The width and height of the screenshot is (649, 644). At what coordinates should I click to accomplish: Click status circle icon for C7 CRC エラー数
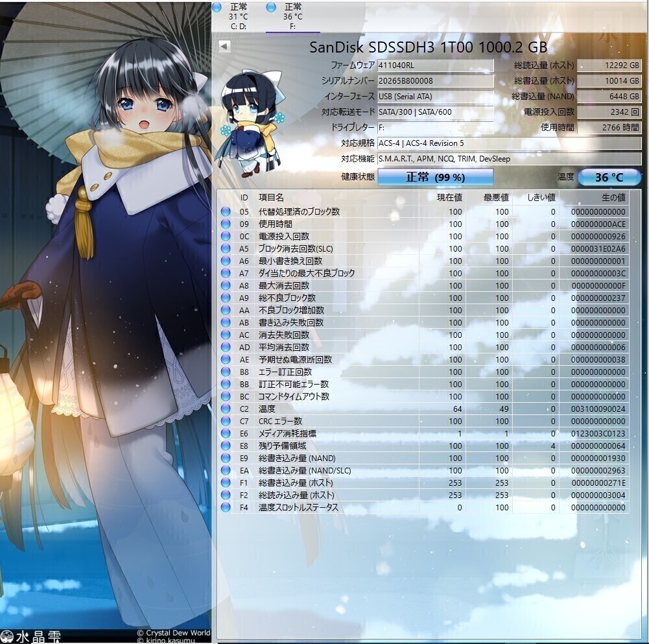pos(226,421)
